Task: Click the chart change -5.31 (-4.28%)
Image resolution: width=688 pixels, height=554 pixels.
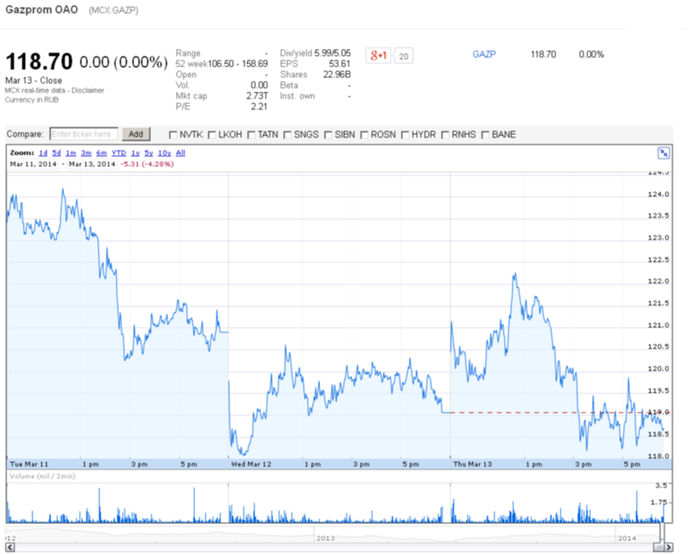Action: (x=147, y=164)
